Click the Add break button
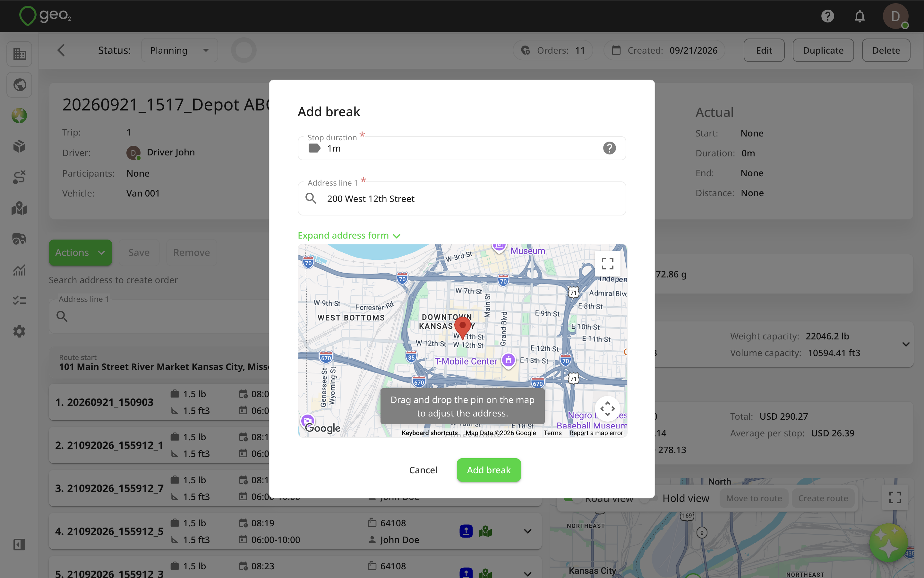 pos(488,470)
